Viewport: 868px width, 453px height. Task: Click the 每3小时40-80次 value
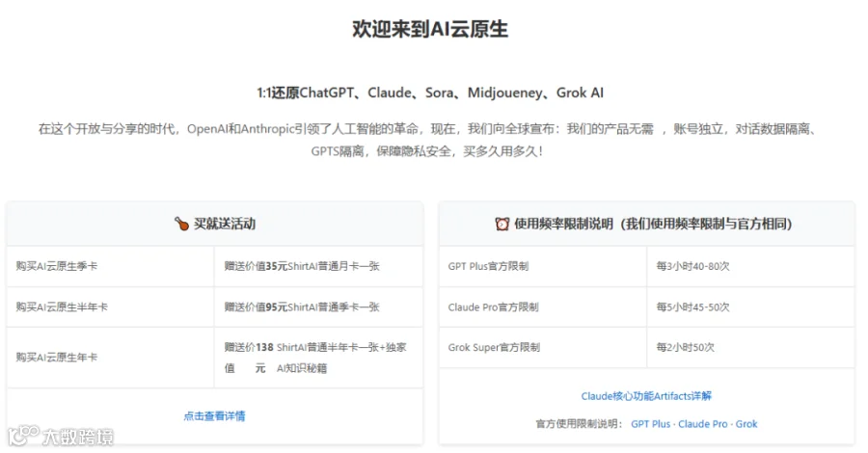tap(692, 266)
